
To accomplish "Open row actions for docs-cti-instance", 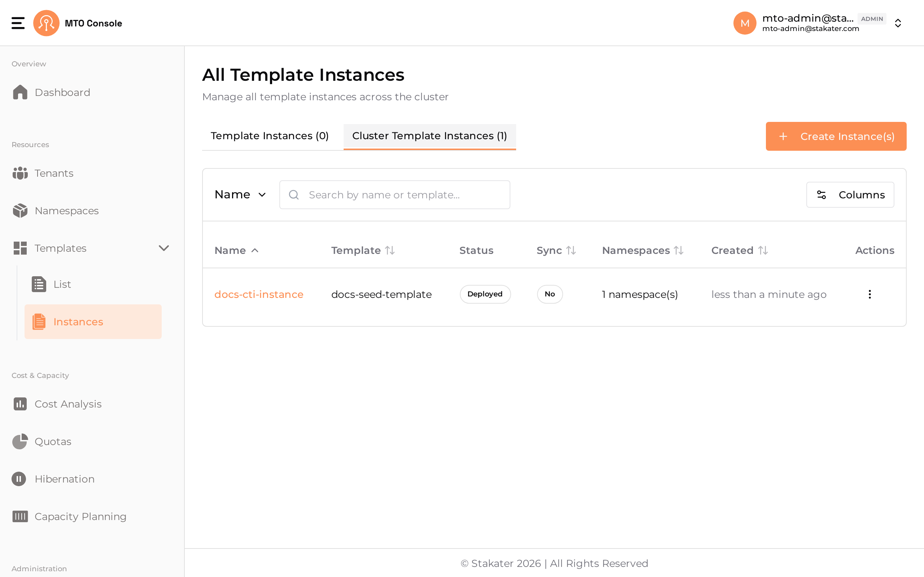I will click(x=869, y=294).
